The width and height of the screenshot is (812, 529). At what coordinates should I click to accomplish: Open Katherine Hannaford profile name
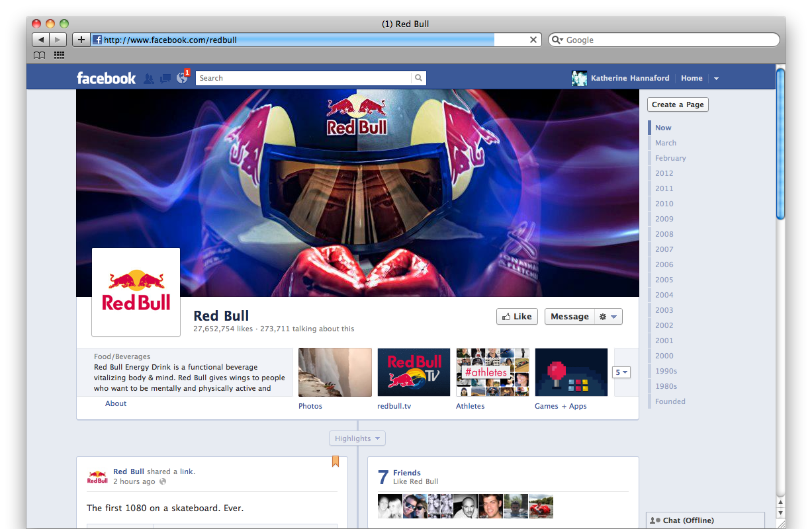click(630, 78)
